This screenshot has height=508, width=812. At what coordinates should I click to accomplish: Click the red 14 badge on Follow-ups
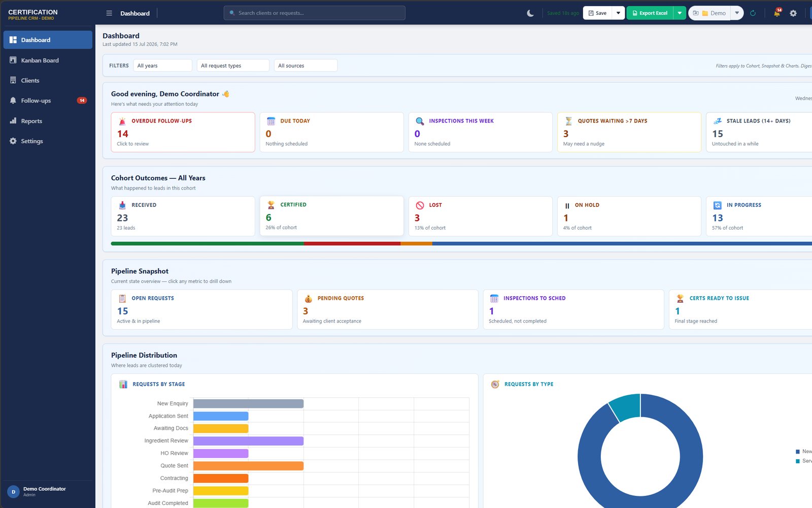coord(82,101)
